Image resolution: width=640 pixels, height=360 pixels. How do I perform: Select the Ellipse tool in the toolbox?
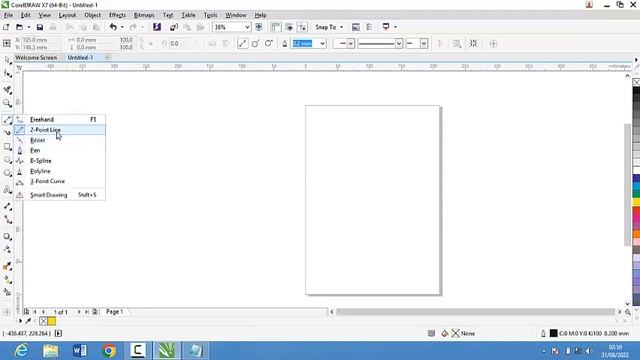7,160
